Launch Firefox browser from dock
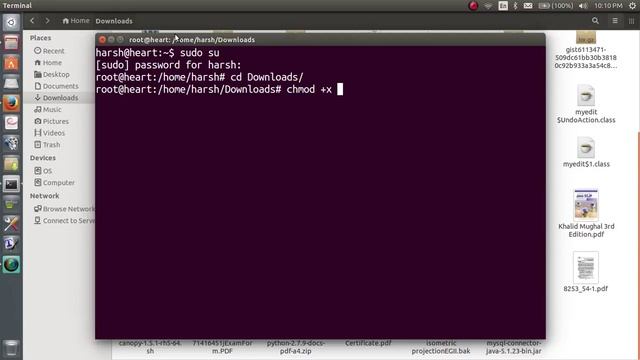This screenshot has width=640, height=360. (x=11, y=103)
